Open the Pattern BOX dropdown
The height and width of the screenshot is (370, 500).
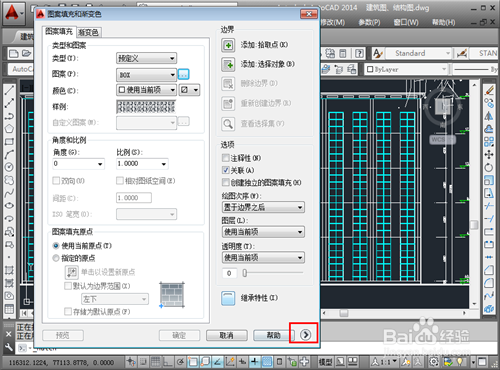coord(146,75)
